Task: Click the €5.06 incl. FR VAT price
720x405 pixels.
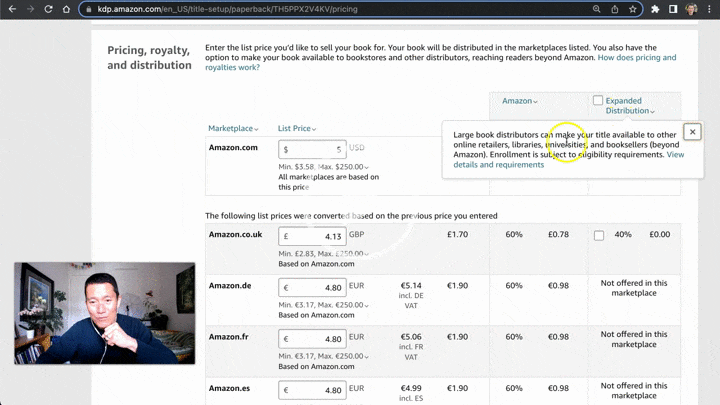Action: click(x=411, y=337)
